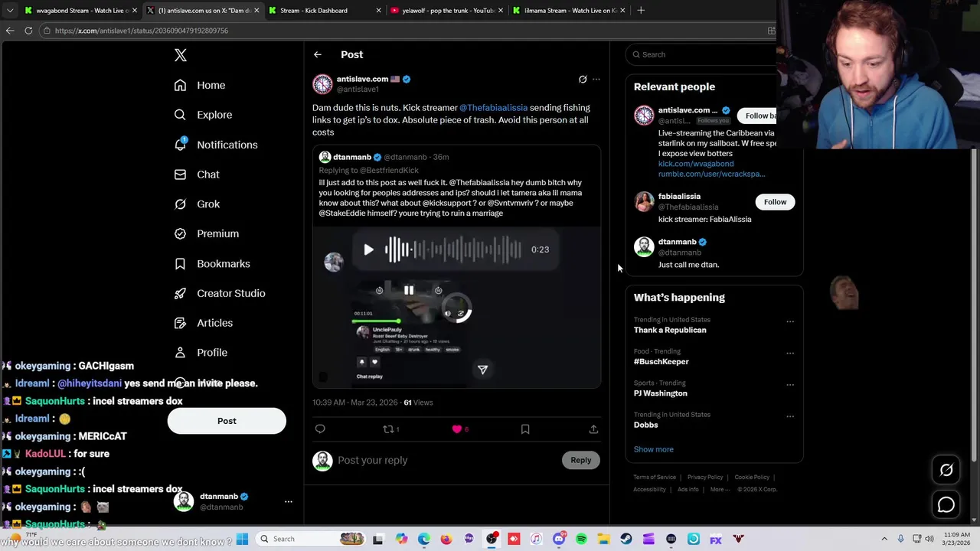
Task: Share the post using share icon
Action: tap(593, 429)
